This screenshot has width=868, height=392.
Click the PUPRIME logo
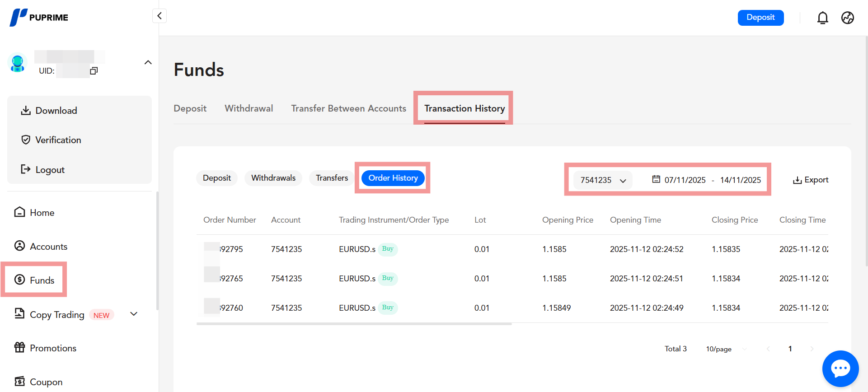[x=39, y=18]
